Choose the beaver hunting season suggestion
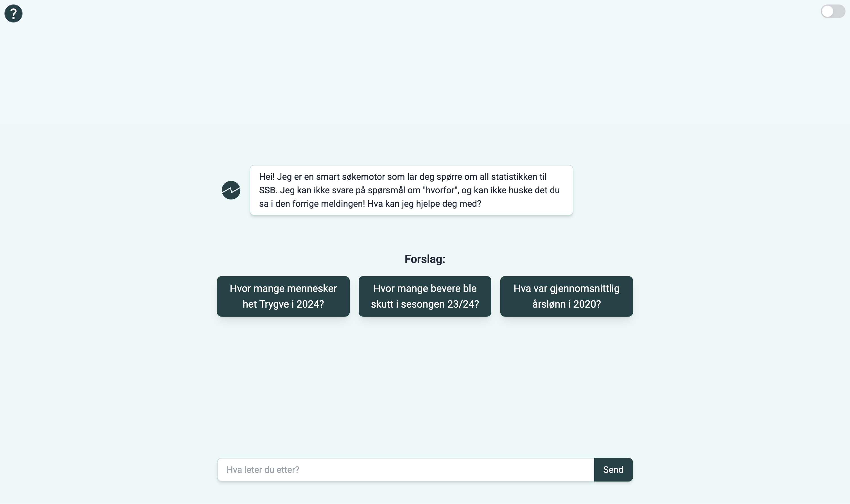Image resolution: width=850 pixels, height=504 pixels. click(x=425, y=296)
